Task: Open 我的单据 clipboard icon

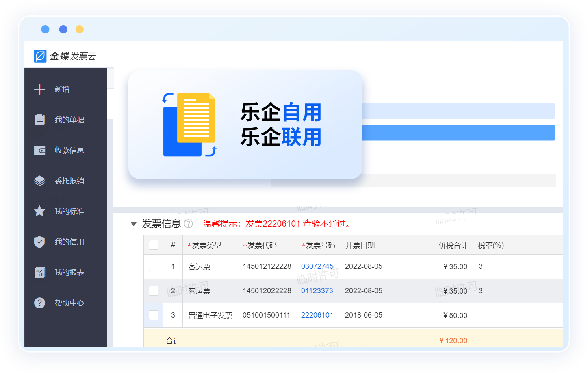Action: (x=39, y=120)
